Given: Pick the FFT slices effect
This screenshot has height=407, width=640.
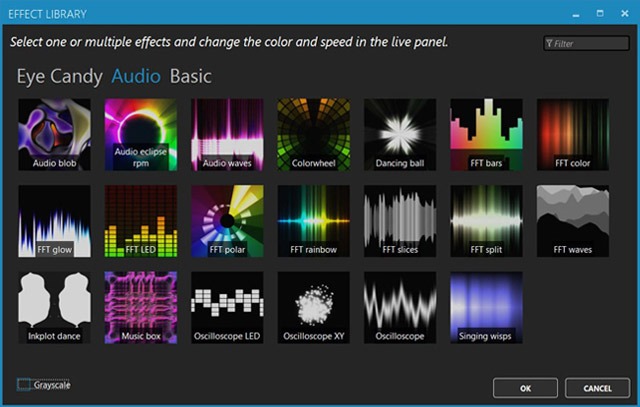Looking at the screenshot, I should [x=400, y=221].
